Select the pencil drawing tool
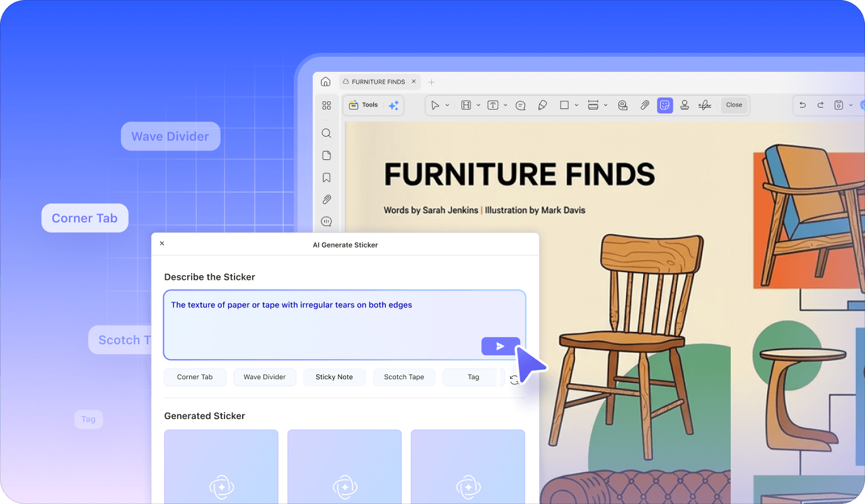The height and width of the screenshot is (504, 865). tap(542, 105)
